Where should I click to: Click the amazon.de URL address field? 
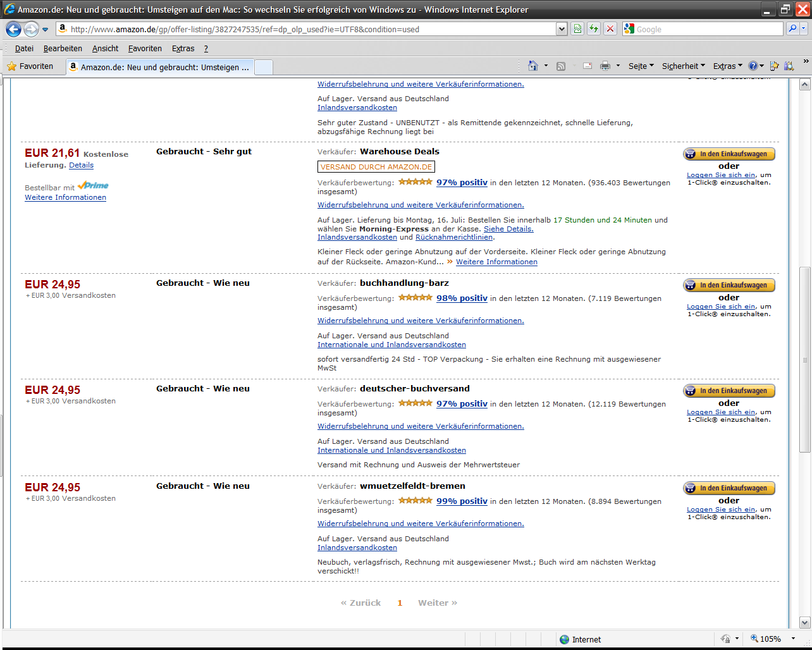pyautogui.click(x=306, y=29)
